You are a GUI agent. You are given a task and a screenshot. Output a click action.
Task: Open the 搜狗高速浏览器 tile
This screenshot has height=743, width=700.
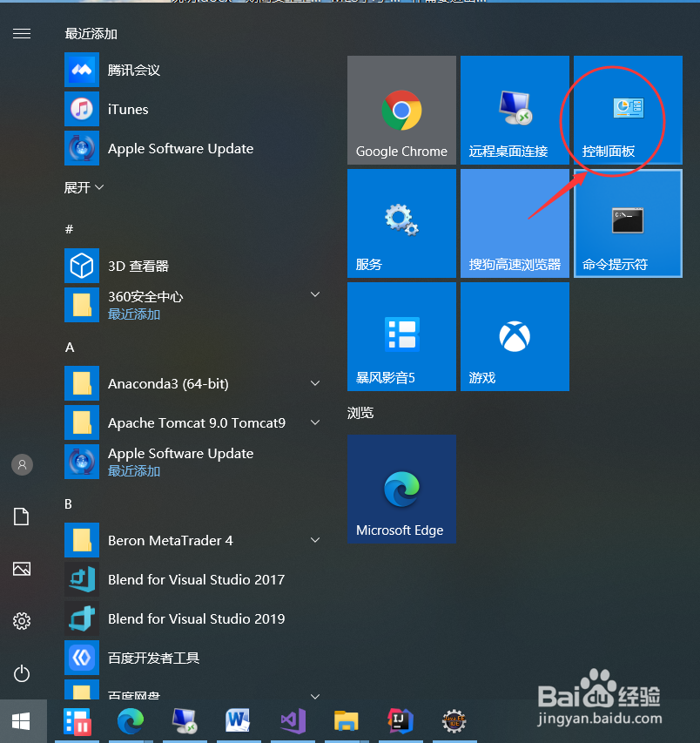(515, 224)
